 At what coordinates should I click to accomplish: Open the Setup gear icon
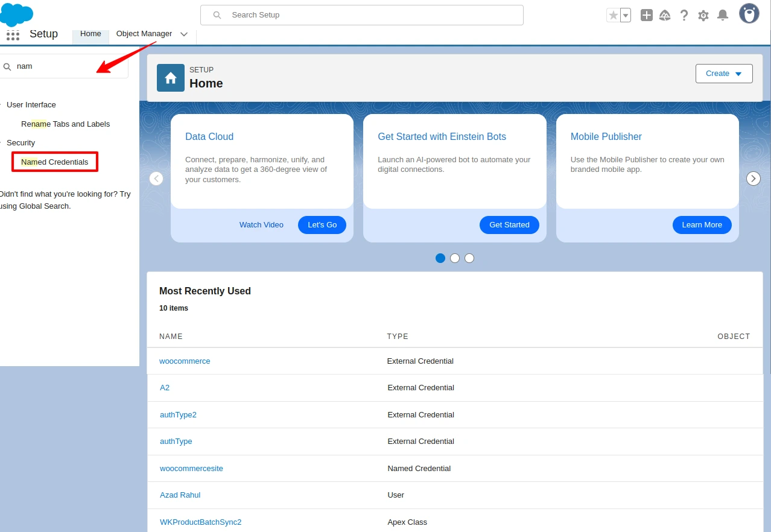coord(703,14)
